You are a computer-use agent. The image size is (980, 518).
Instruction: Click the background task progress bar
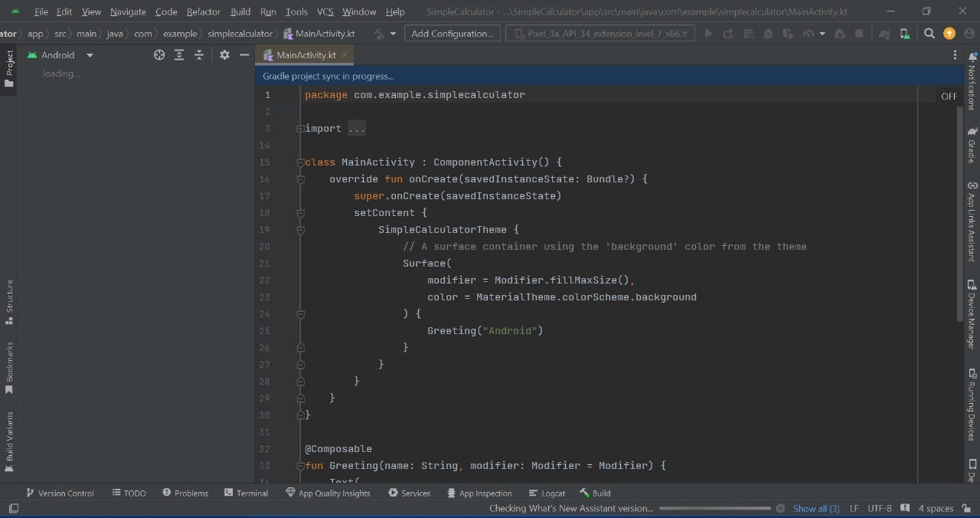point(715,508)
